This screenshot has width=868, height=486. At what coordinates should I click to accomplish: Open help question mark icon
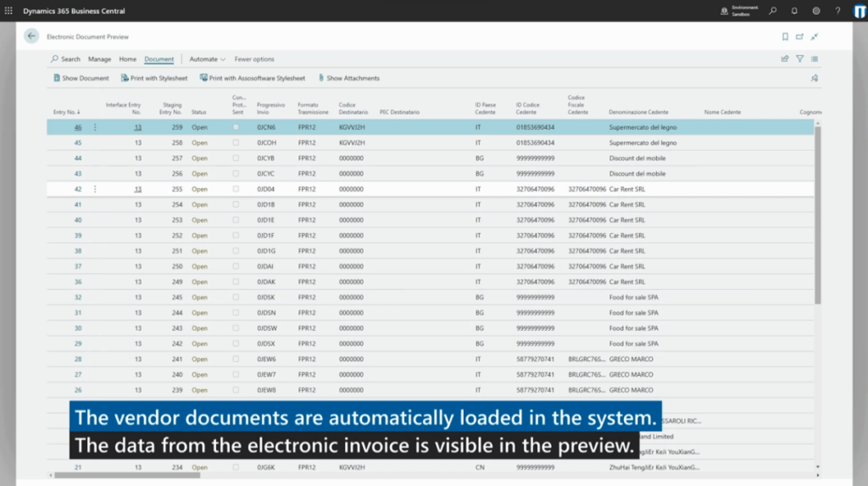pos(837,10)
